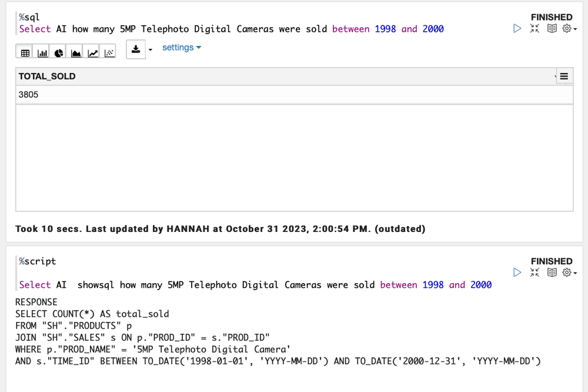Collapse the %sql paragraph output
The height and width of the screenshot is (392, 588).
point(534,28)
